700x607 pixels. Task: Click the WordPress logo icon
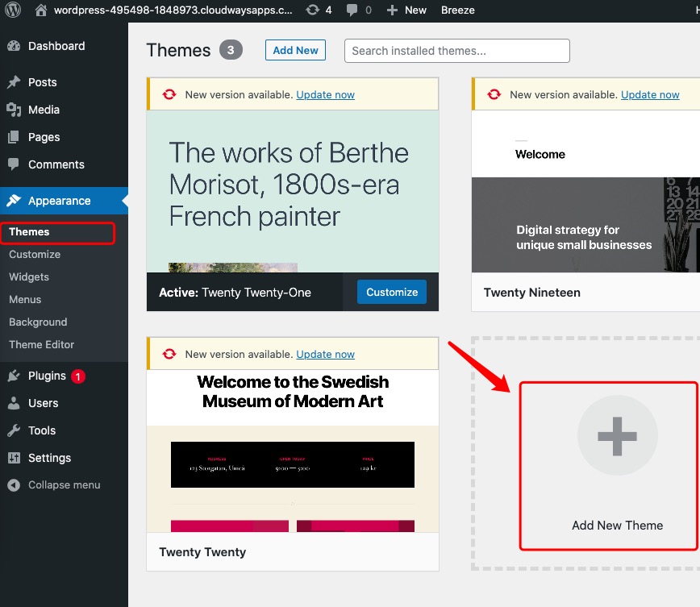click(x=13, y=10)
